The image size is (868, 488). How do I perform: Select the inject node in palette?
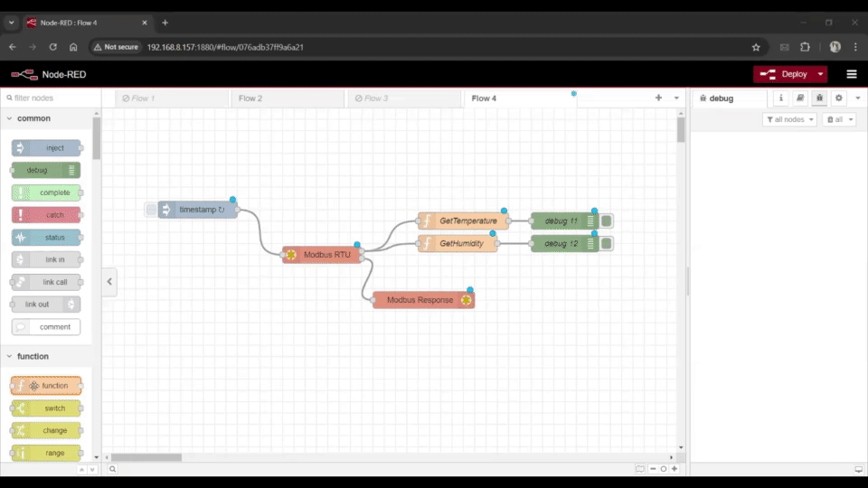pos(46,147)
